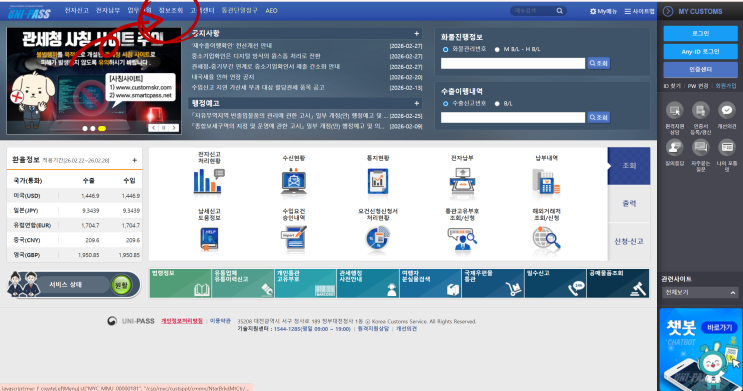Select the M B/L - H B/L radio button
The image size is (743, 391).
coord(497,49)
